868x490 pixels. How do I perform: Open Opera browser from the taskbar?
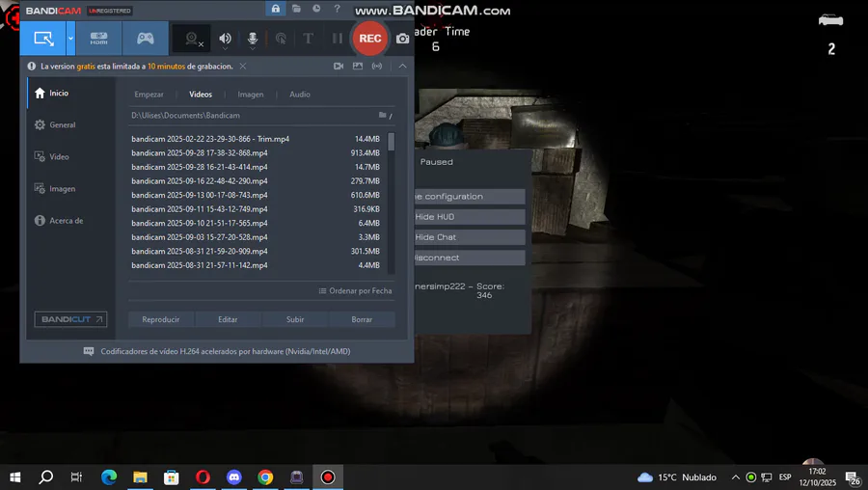click(x=203, y=476)
